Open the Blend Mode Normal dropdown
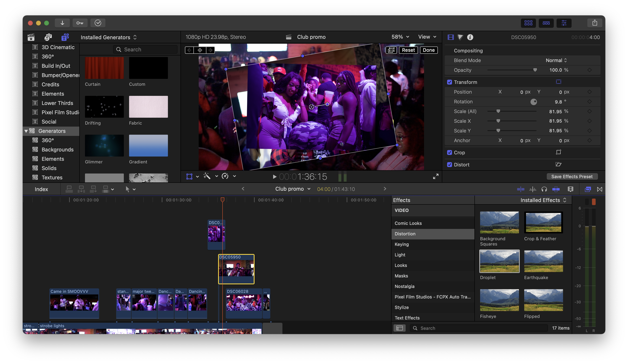The height and width of the screenshot is (364, 628). tap(556, 60)
